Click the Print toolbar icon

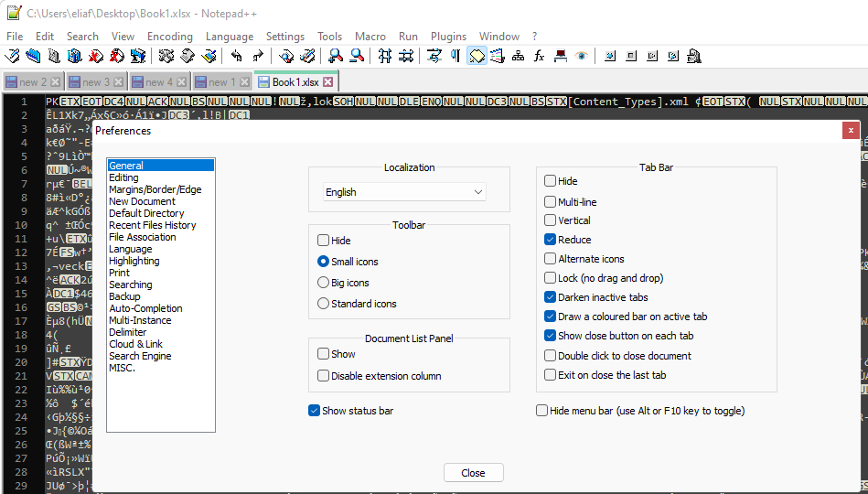click(x=138, y=56)
